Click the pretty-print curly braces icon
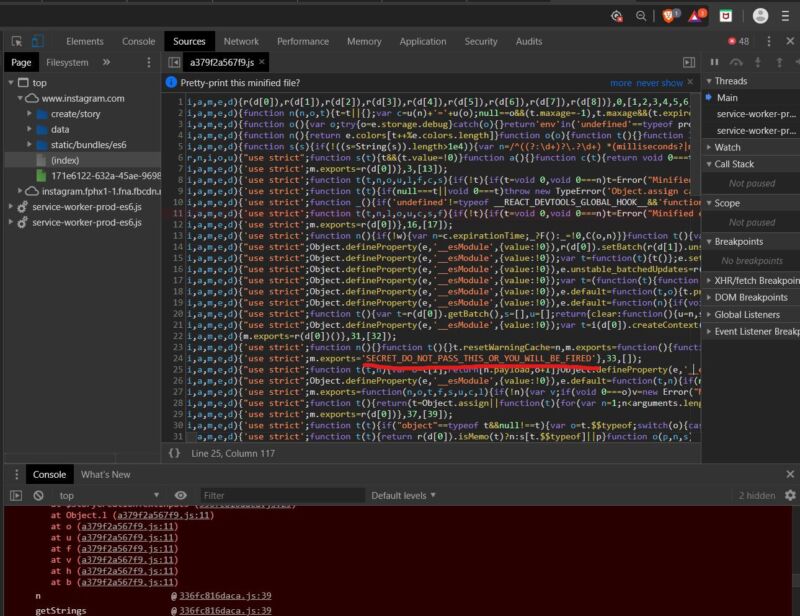Screen dimensions: 800x616 (175, 453)
